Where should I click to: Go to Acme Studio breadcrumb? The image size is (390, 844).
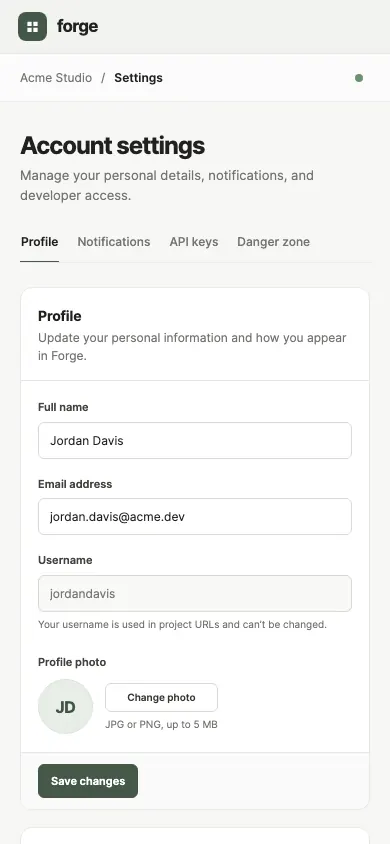click(56, 78)
